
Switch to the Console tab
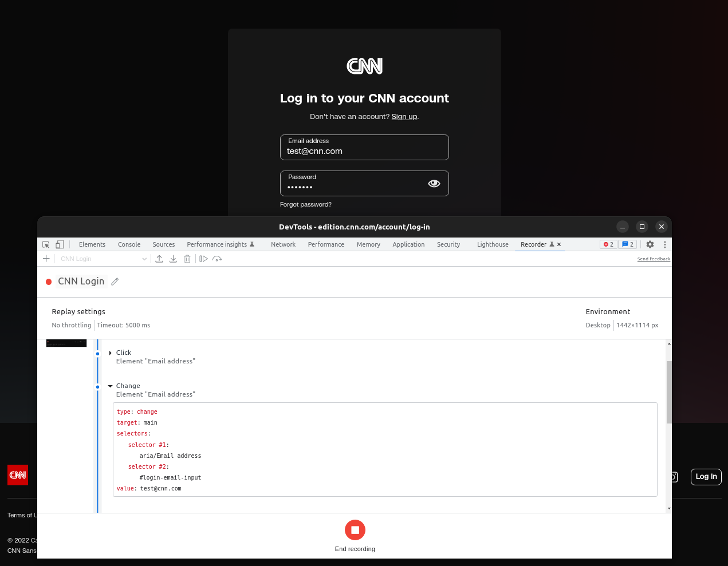(x=129, y=244)
